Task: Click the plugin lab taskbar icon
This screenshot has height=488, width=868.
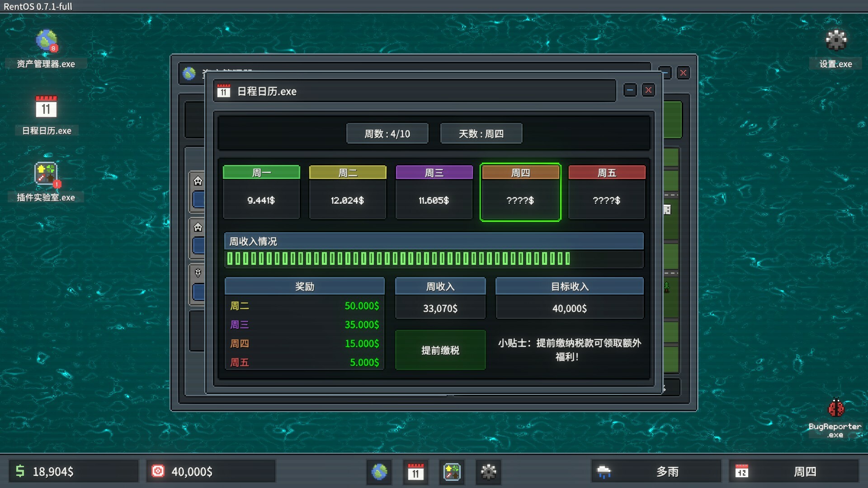Action: pos(452,472)
